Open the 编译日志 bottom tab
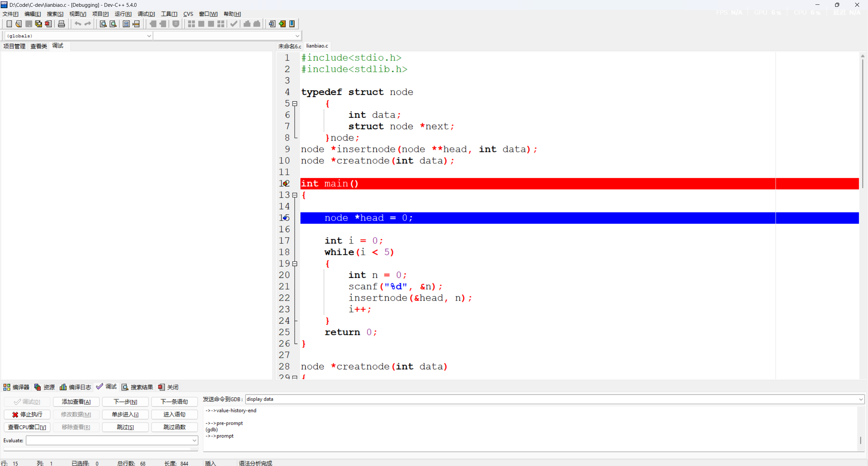 tap(75, 387)
